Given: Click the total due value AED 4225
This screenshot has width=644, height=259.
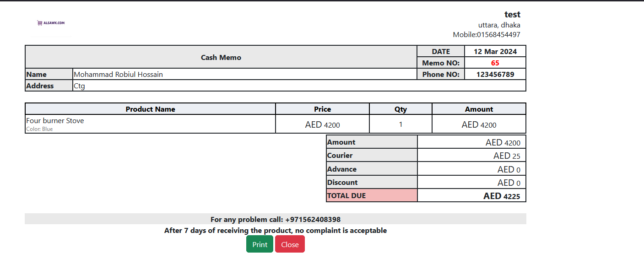Looking at the screenshot, I should point(502,196).
